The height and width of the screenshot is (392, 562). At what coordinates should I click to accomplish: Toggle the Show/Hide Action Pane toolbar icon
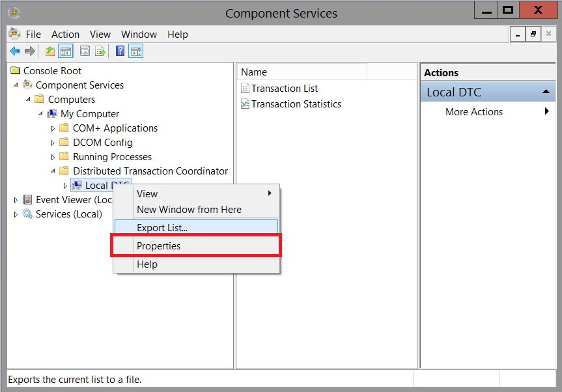click(135, 51)
